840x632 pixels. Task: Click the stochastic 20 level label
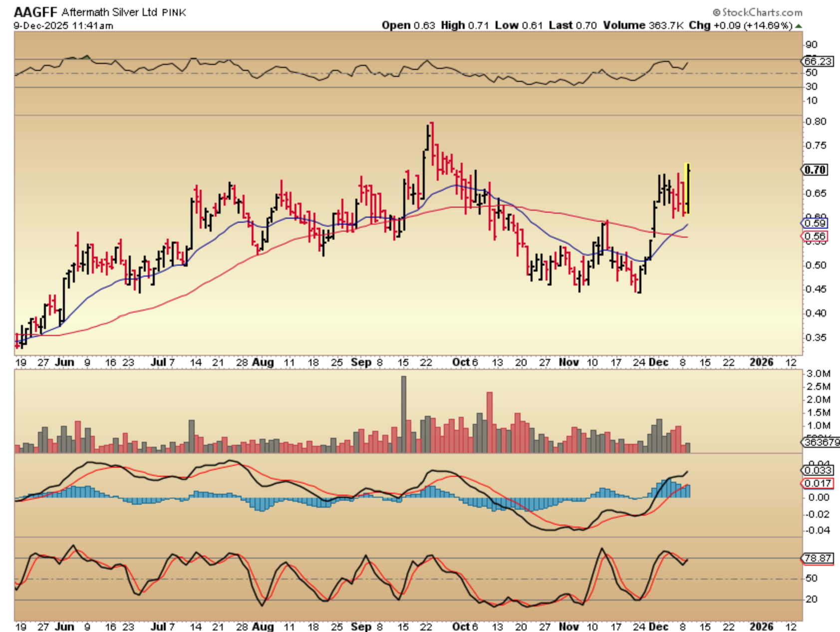coord(812,600)
